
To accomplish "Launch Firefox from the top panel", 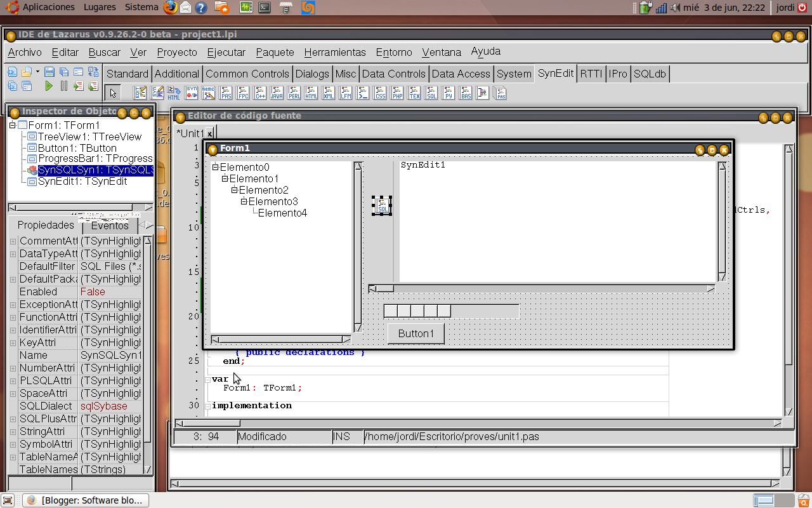I will click(170, 8).
